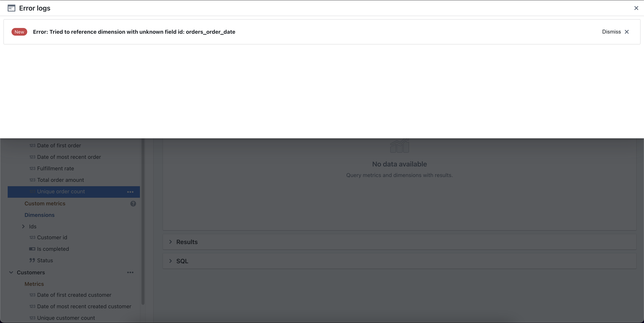Click the red New badge

[x=19, y=32]
